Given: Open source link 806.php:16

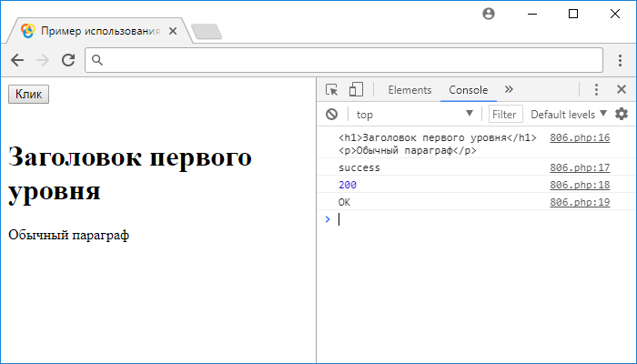Looking at the screenshot, I should coord(580,137).
